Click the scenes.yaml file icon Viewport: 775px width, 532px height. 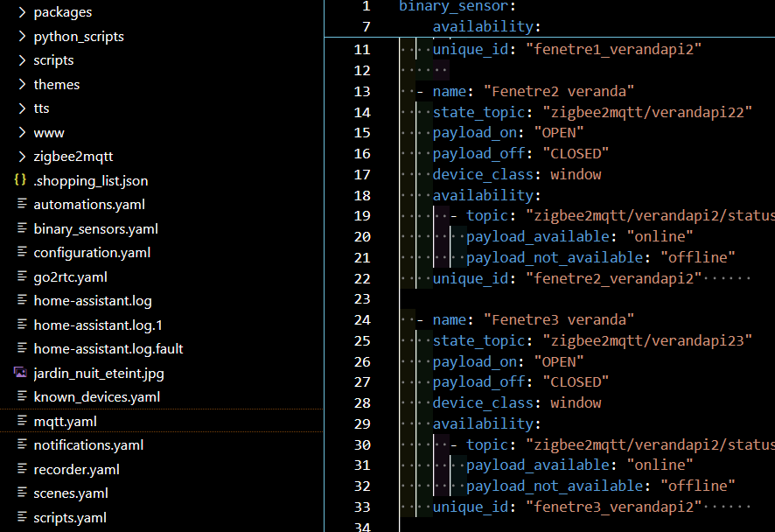pos(22,493)
